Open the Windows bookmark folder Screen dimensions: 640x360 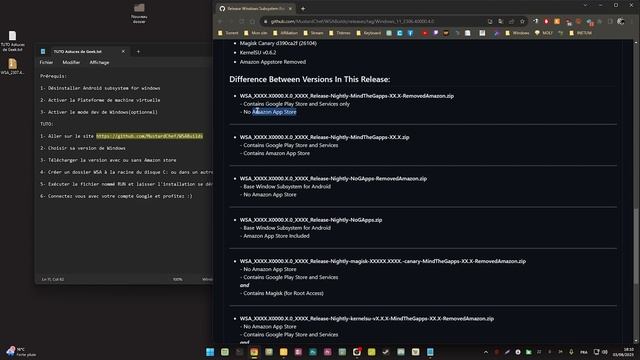tap(517, 33)
